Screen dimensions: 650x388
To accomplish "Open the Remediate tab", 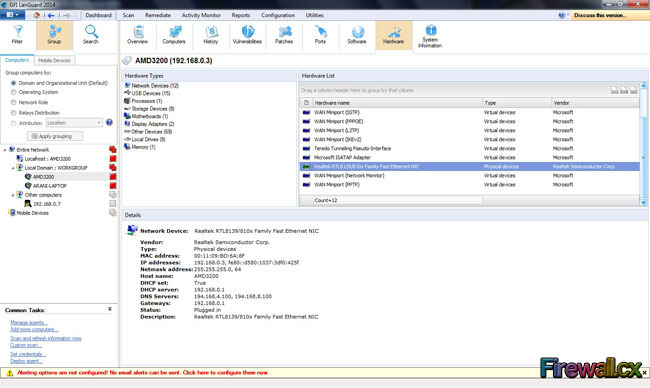I will 158,15.
